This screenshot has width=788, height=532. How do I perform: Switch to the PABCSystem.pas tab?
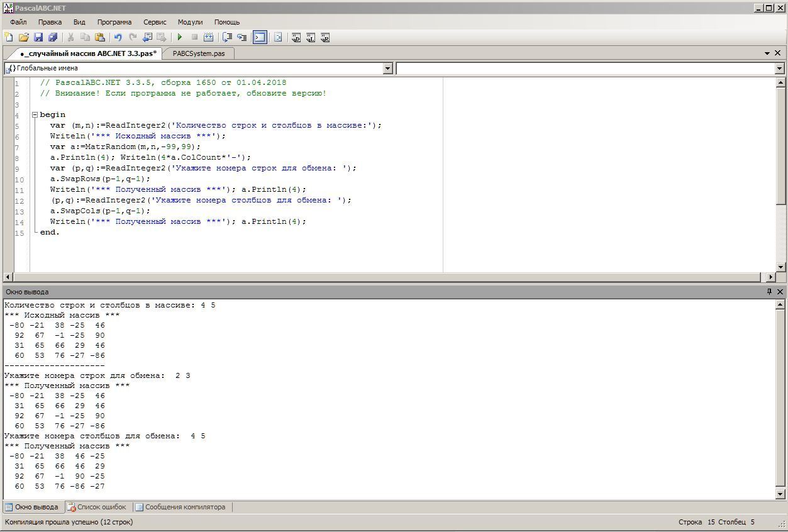(x=199, y=53)
